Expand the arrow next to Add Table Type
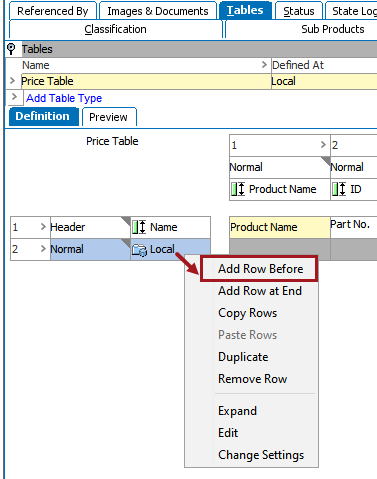The width and height of the screenshot is (377, 479). click(x=14, y=97)
